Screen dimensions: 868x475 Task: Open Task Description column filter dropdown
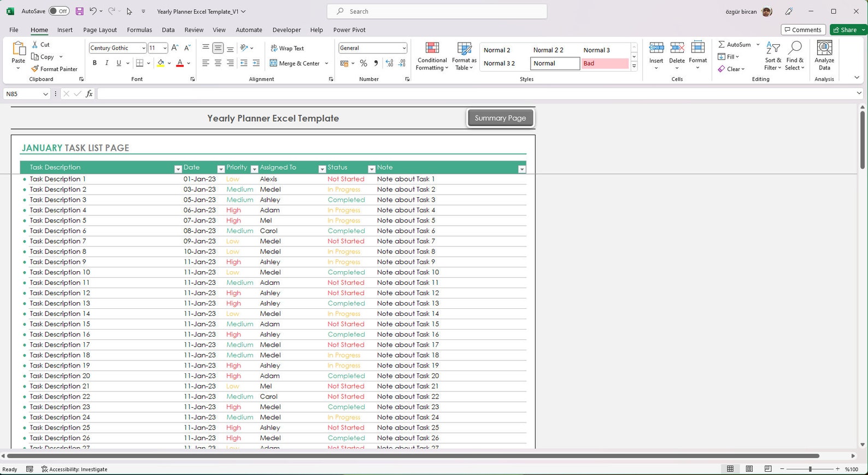[178, 169]
